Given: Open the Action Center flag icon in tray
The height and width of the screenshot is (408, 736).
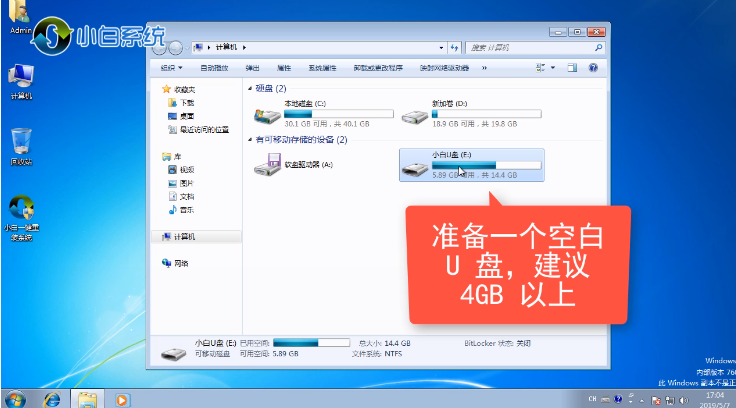Looking at the screenshot, I should (x=656, y=400).
